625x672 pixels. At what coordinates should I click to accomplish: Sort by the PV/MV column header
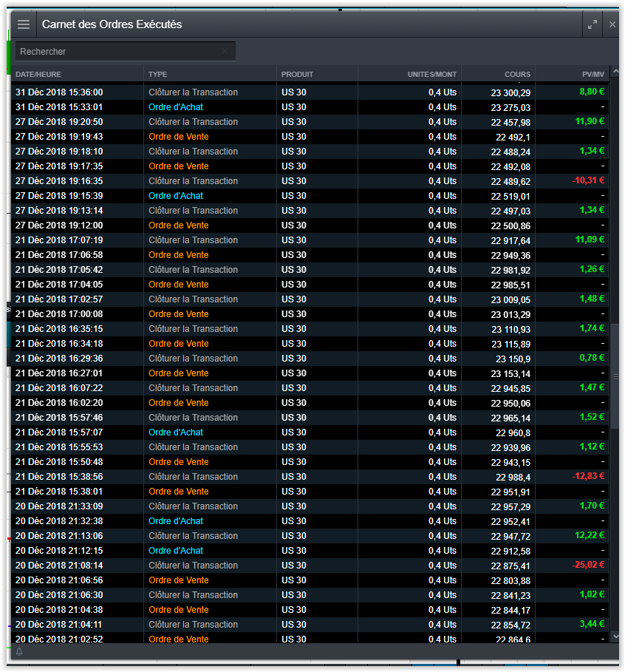593,74
